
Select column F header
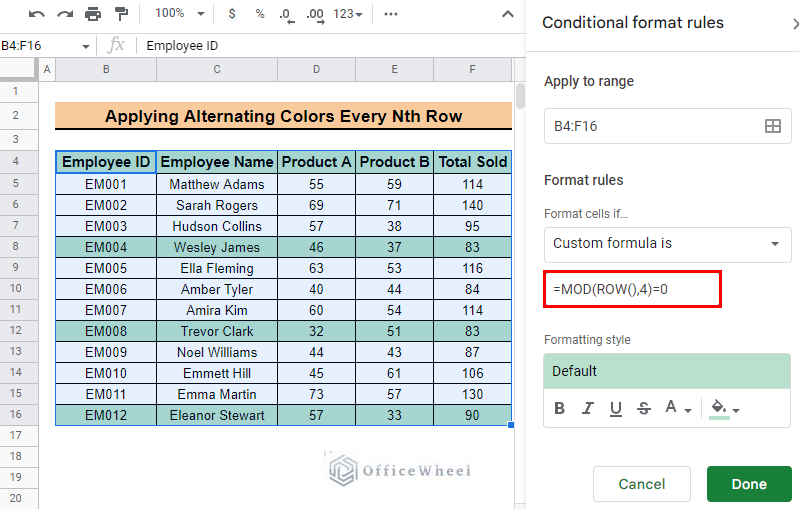point(472,69)
